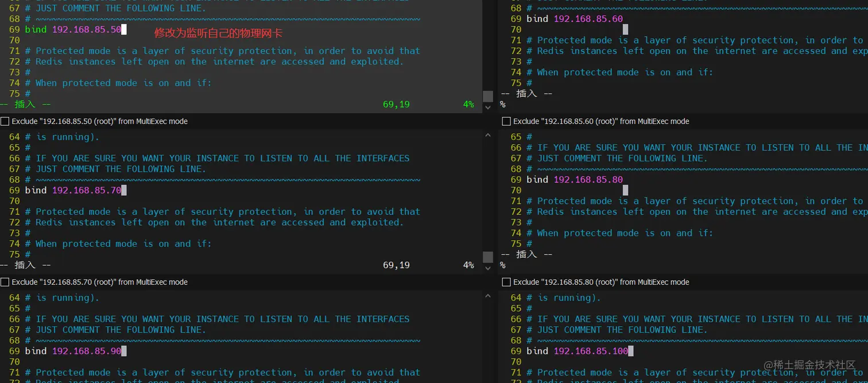Click the line "bind 192.168.85.70"
The width and height of the screenshot is (868, 383).
click(73, 190)
